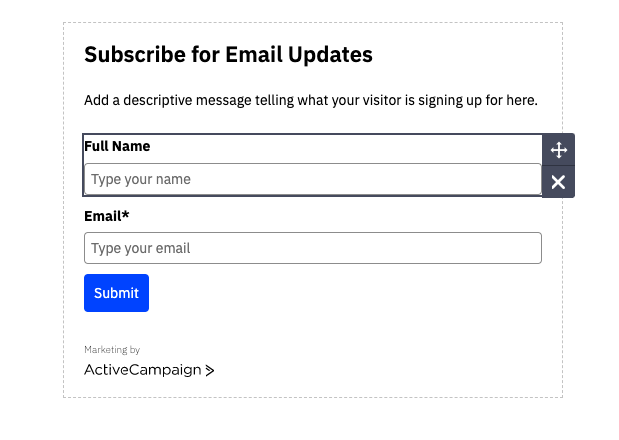Select the 'Subscribe for Email Updates' heading
The width and height of the screenshot is (619, 440).
click(228, 54)
